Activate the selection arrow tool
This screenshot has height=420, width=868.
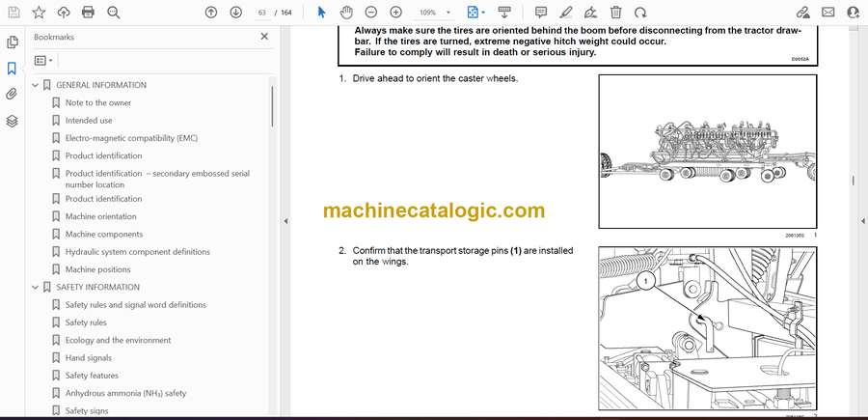321,13
